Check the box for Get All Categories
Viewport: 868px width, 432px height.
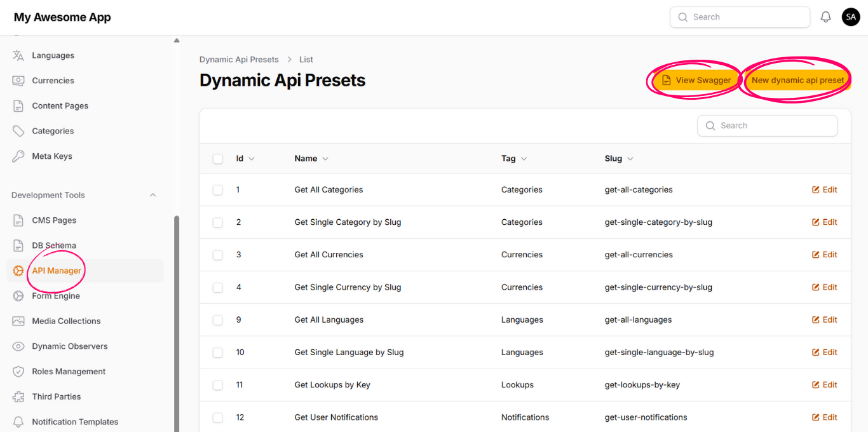tap(218, 190)
